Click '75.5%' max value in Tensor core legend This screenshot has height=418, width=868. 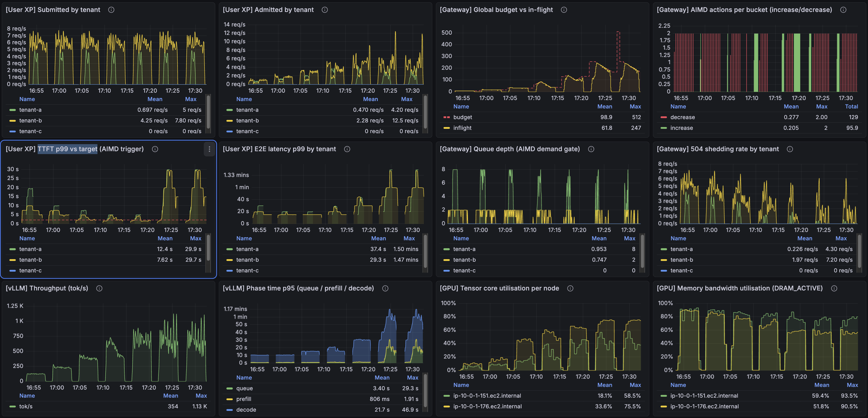coord(632,407)
